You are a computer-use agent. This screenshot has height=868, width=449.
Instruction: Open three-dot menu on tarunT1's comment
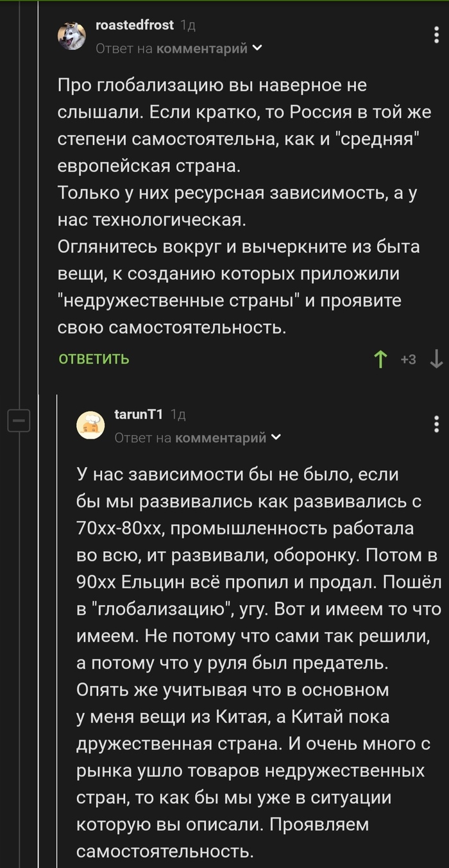click(x=437, y=423)
